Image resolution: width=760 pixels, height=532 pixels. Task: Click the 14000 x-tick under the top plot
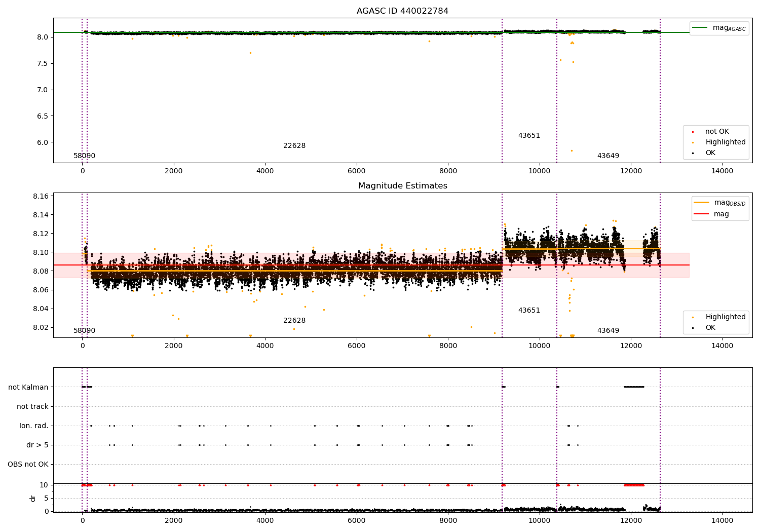pyautogui.click(x=722, y=172)
